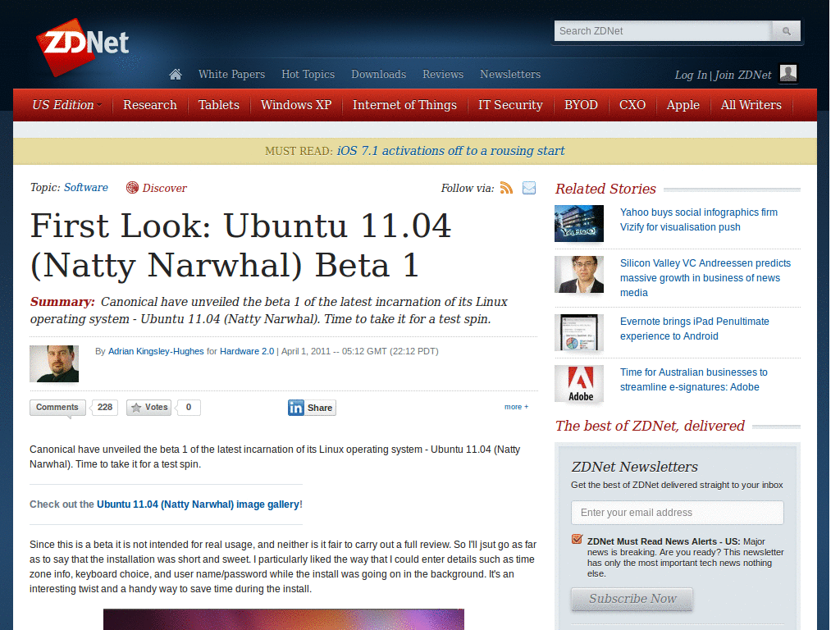Click the Comments button

(57, 407)
